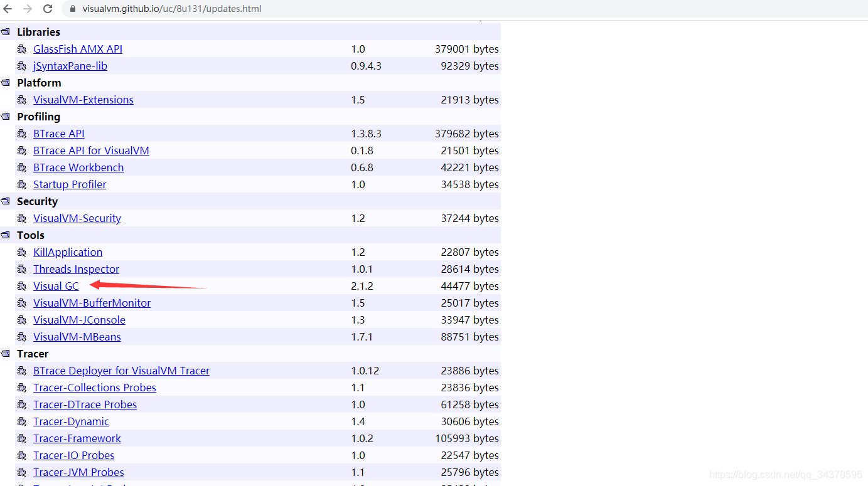Screen dimensions: 868x486
Task: Click the Profiling category heading
Action: click(x=39, y=117)
